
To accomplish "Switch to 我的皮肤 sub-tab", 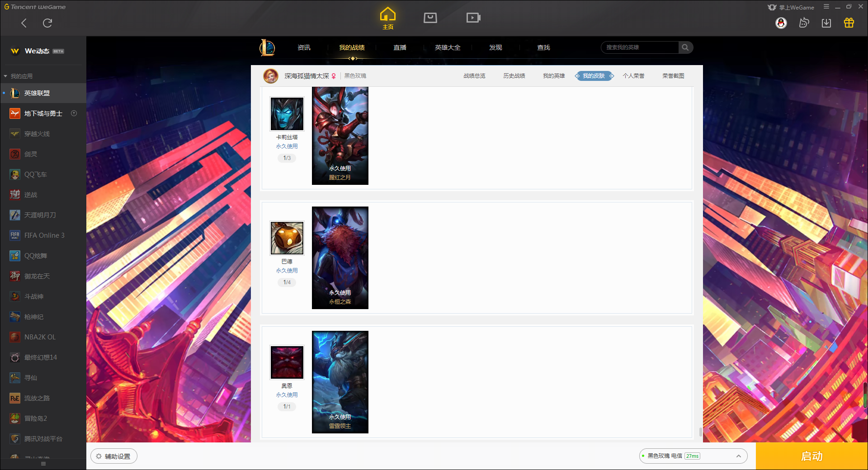I will click(x=594, y=76).
